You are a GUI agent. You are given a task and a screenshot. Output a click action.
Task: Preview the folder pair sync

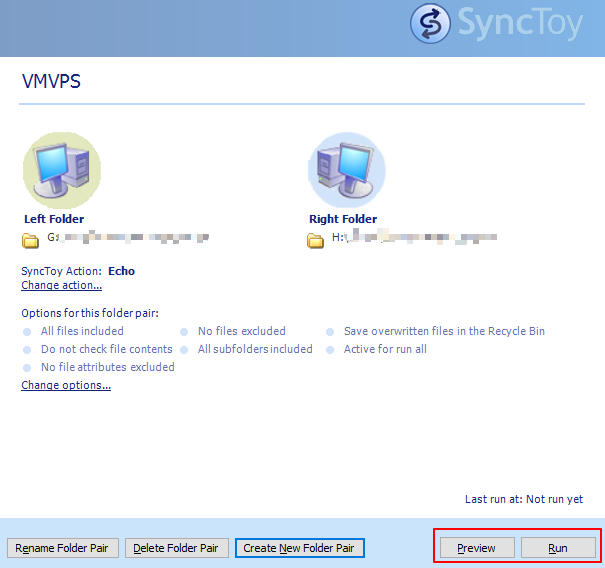[x=477, y=548]
